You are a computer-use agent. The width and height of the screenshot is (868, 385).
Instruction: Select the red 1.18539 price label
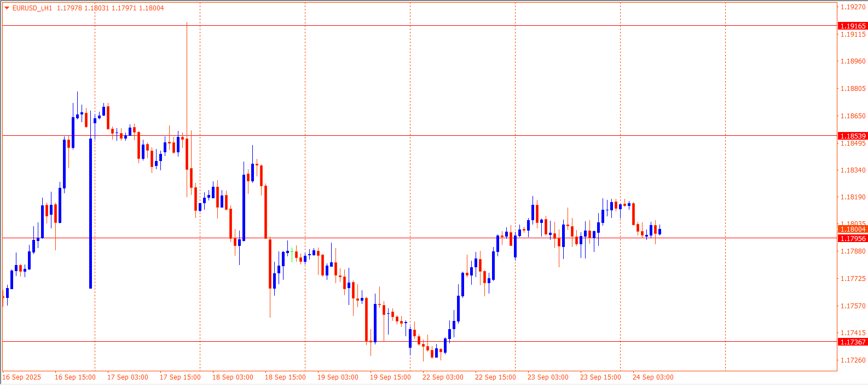coord(853,136)
